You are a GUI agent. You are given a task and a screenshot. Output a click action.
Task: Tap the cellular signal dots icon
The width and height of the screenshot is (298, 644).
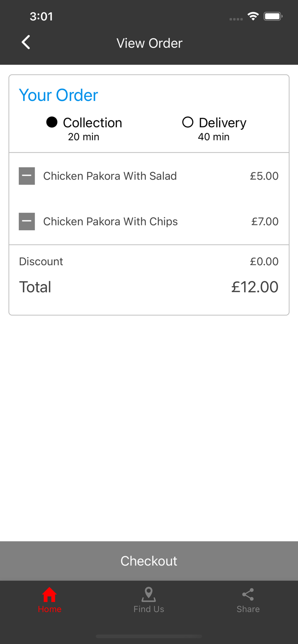click(236, 18)
